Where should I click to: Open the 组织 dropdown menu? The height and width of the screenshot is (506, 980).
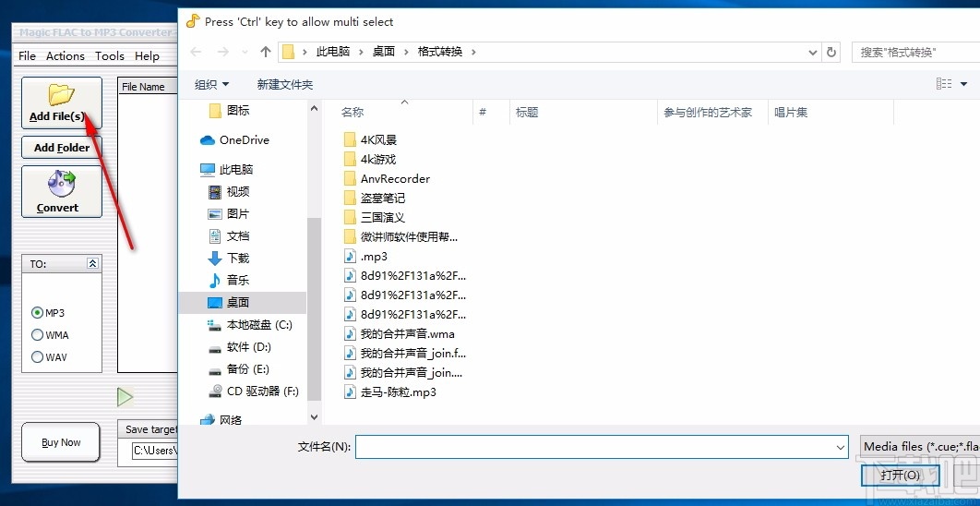[x=212, y=84]
